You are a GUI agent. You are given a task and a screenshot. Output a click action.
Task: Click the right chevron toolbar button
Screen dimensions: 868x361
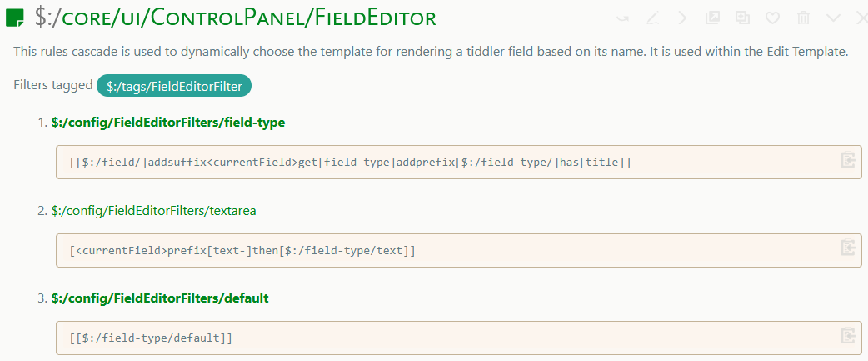tap(682, 18)
